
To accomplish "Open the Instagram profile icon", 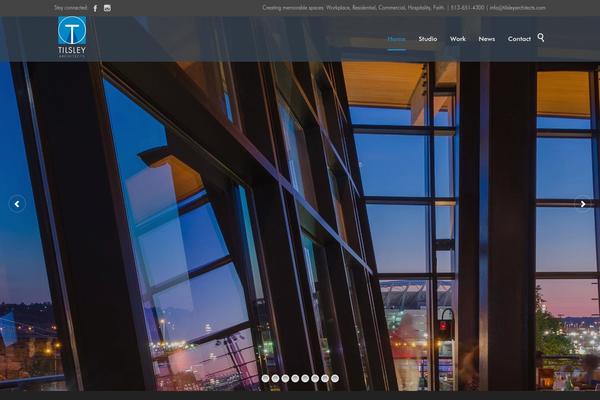I will (x=107, y=8).
